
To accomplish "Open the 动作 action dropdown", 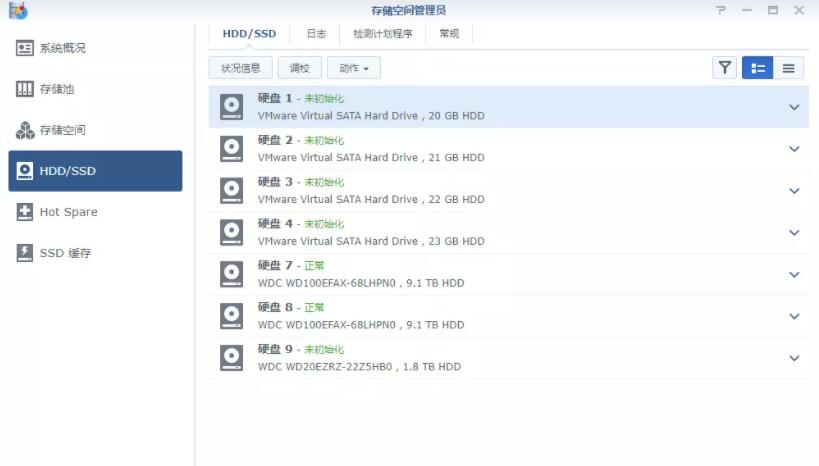I will point(354,68).
